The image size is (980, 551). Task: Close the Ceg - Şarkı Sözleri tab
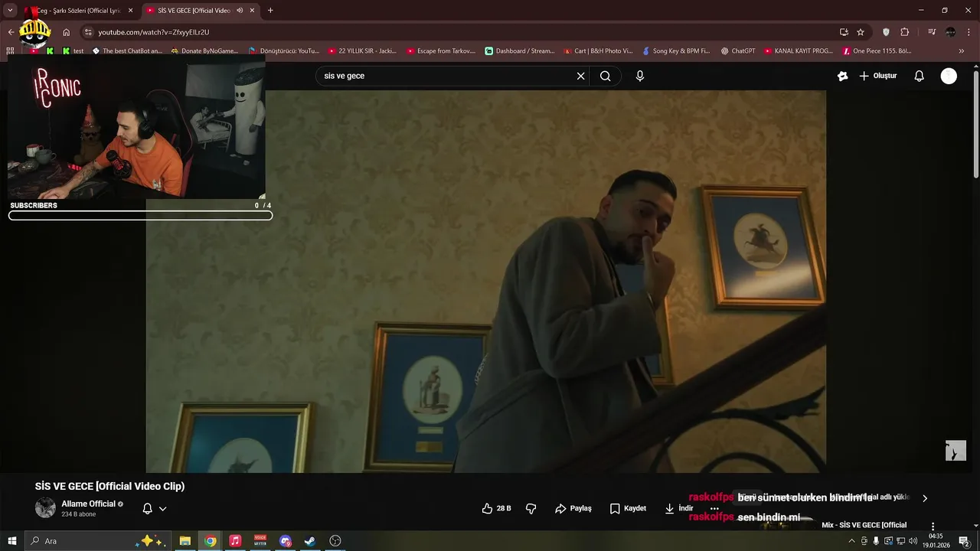coord(130,11)
